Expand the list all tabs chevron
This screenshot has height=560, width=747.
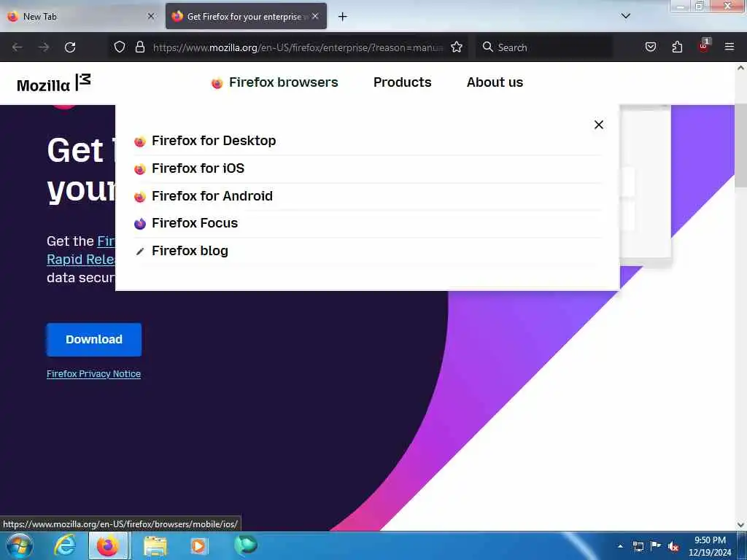tap(625, 16)
